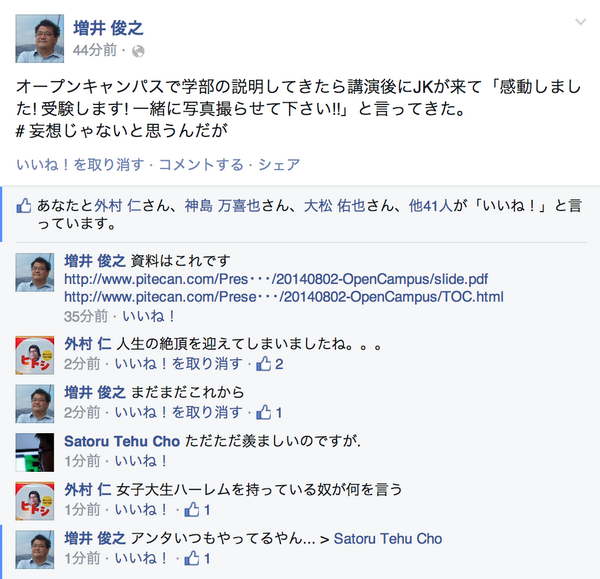The image size is (600, 579).
Task: Click the public globe privacy icon
Action: [138, 51]
